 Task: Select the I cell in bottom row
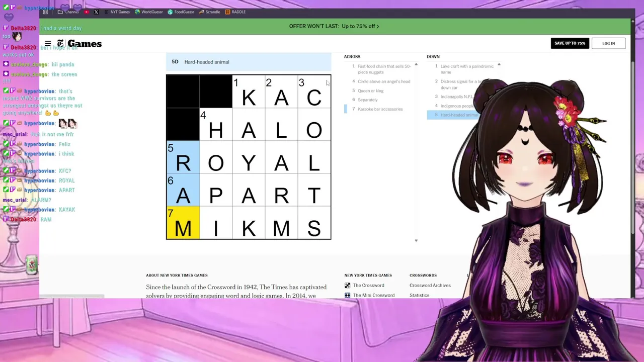(x=216, y=223)
